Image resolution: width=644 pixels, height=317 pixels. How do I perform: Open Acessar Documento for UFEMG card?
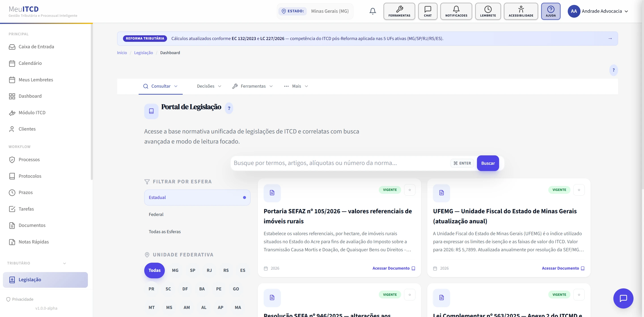coord(563,268)
